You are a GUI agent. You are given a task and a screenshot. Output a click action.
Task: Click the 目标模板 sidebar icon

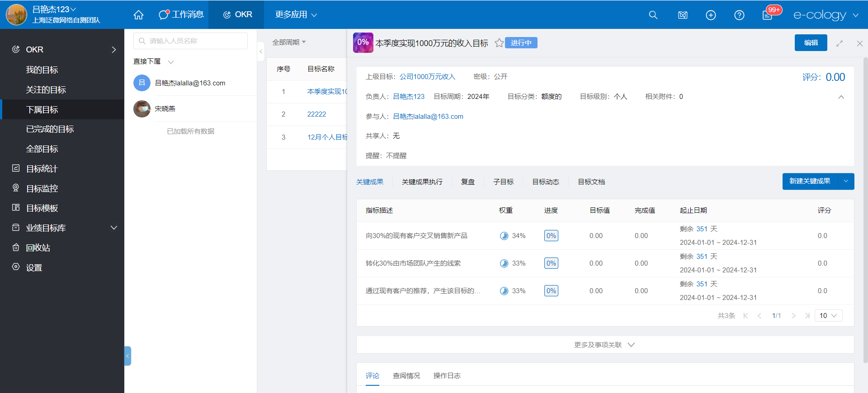tap(16, 208)
